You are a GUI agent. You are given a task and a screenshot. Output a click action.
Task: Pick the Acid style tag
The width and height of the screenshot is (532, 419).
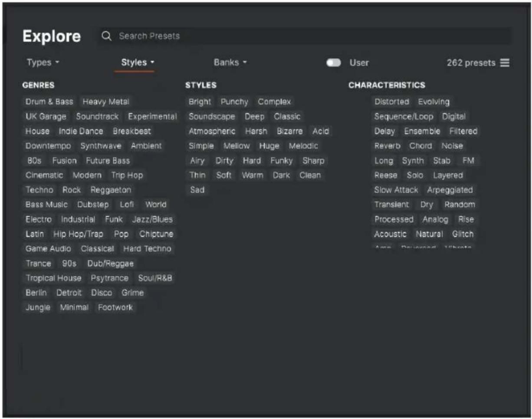pyautogui.click(x=321, y=131)
